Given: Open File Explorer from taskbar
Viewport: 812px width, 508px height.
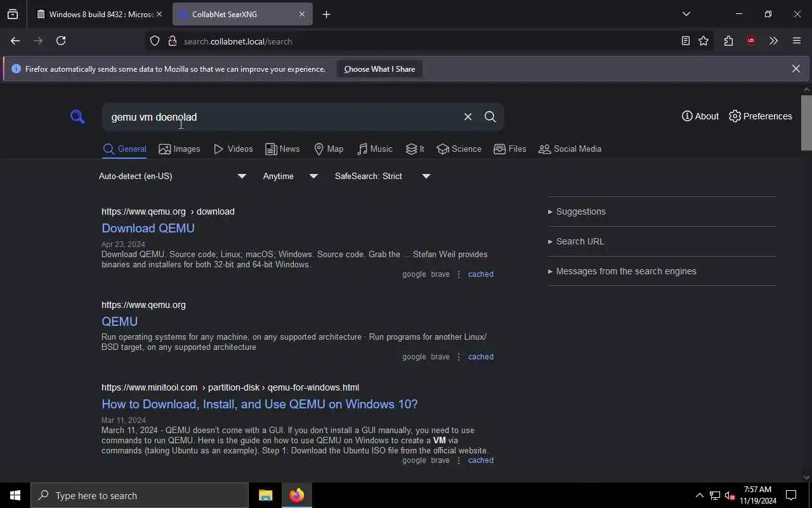Looking at the screenshot, I should click(x=265, y=495).
